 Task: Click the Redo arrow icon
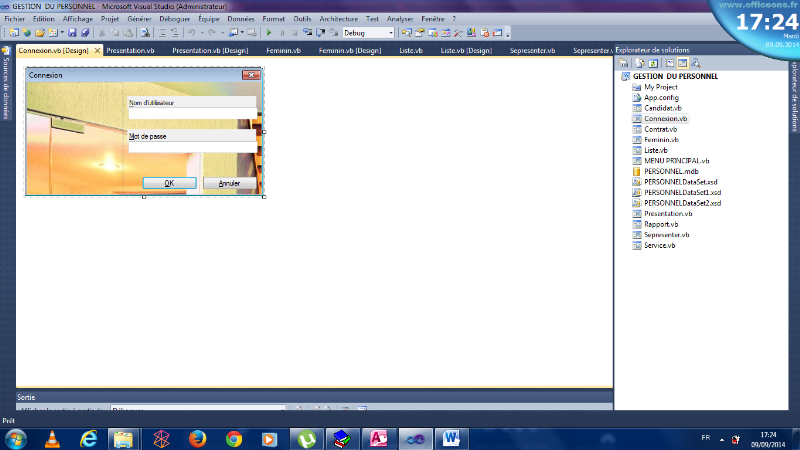point(212,33)
